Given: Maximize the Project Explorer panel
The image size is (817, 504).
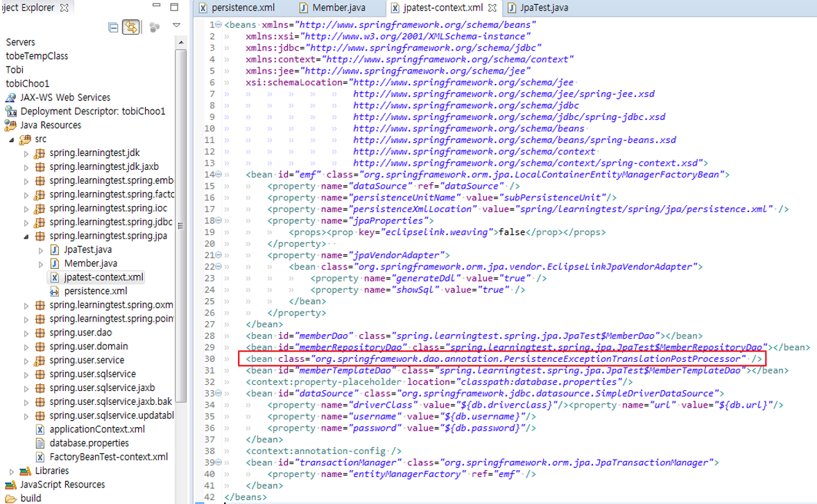Looking at the screenshot, I should click(x=175, y=7).
